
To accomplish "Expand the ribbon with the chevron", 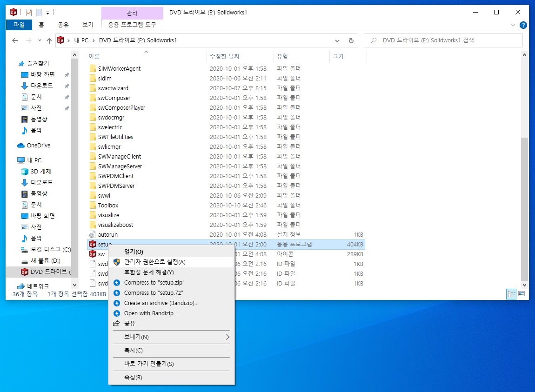I will pyautogui.click(x=513, y=25).
